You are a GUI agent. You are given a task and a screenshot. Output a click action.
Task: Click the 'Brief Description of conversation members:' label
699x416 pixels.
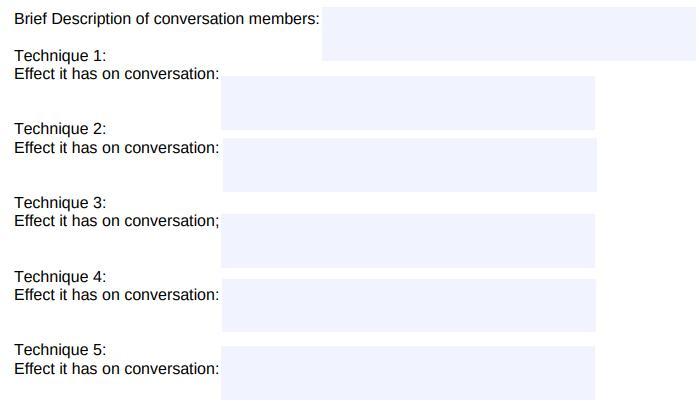pos(167,19)
